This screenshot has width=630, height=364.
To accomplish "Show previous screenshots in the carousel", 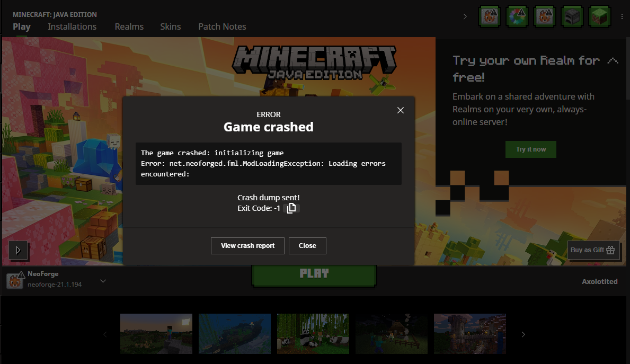I will (x=105, y=334).
